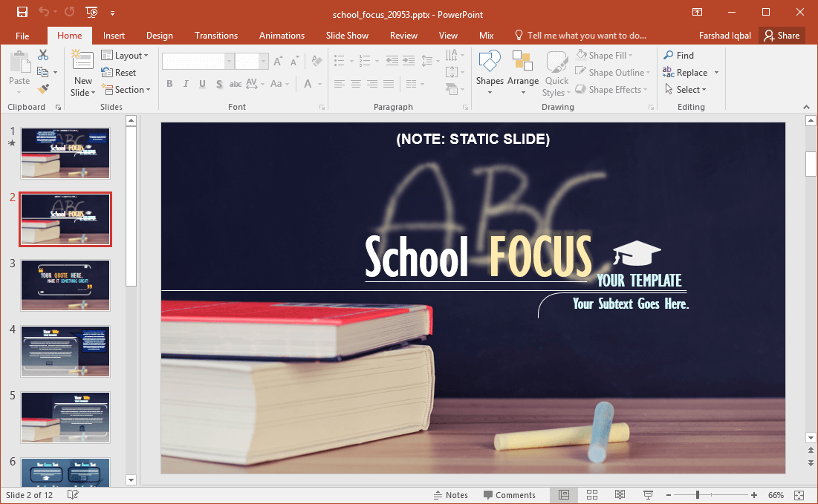Click Fit slide to current window icon
This screenshot has width=818, height=504.
pos(799,495)
